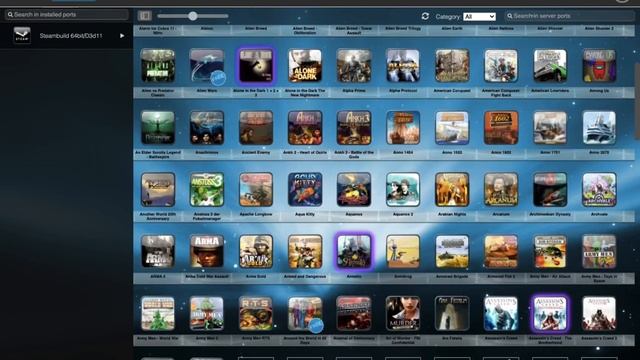This screenshot has width=640, height=360.
Task: Click the Alien Shooter 2 label
Action: click(599, 29)
